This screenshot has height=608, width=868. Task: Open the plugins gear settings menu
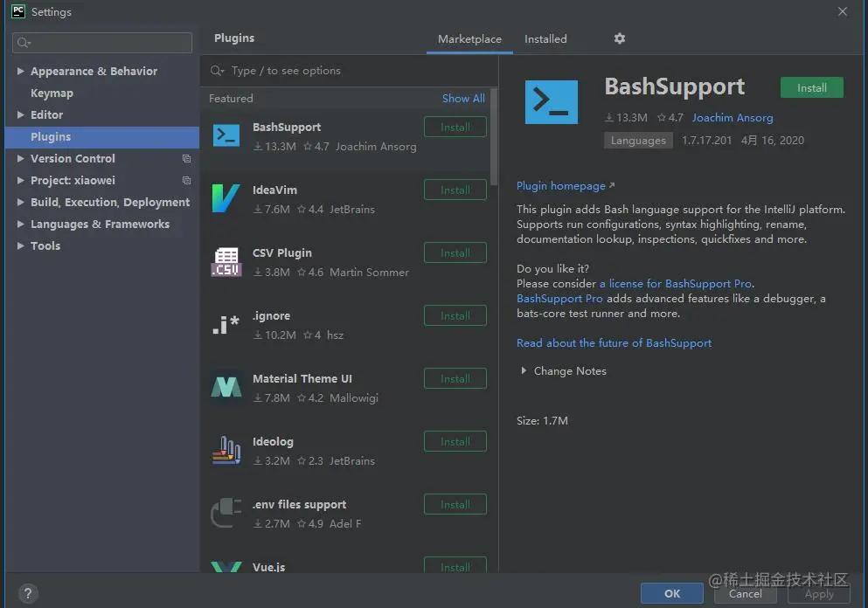tap(620, 38)
